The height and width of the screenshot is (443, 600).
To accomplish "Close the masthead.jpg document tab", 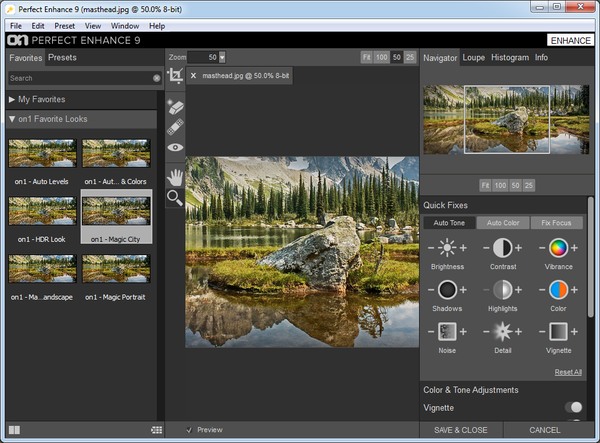I will (193, 76).
